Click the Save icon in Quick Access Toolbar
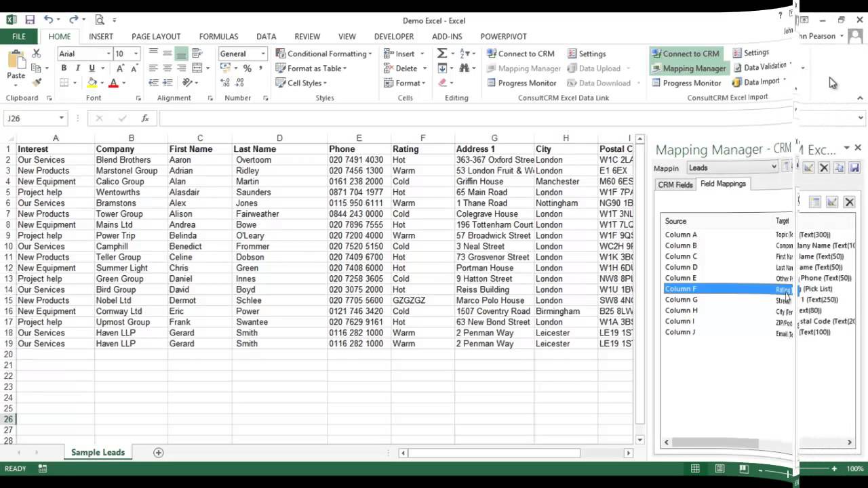The height and width of the screenshot is (488, 868). (x=30, y=20)
